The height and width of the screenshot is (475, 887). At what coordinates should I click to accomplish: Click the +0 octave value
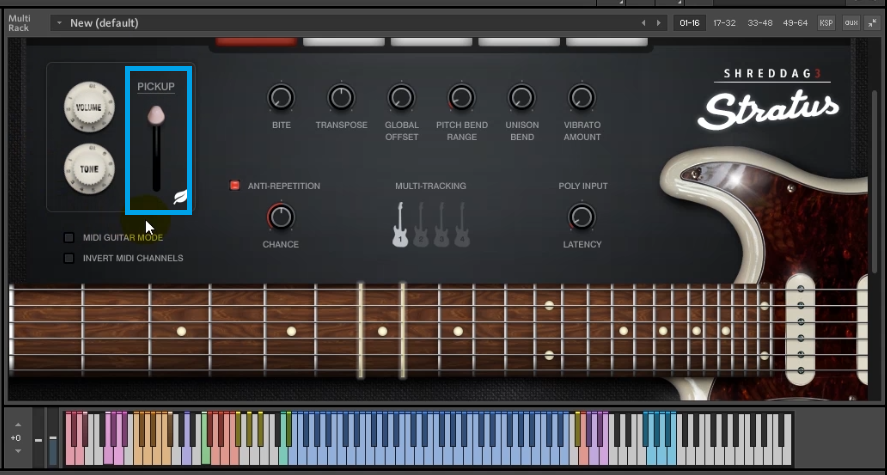pyautogui.click(x=16, y=438)
